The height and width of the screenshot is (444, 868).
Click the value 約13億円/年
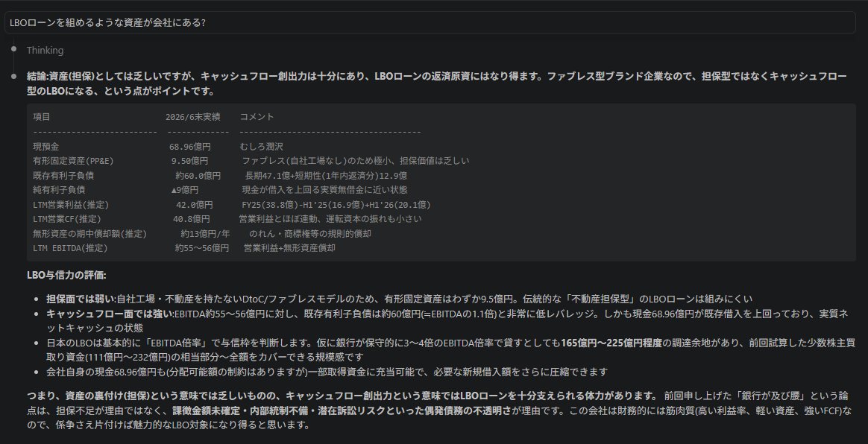click(205, 234)
